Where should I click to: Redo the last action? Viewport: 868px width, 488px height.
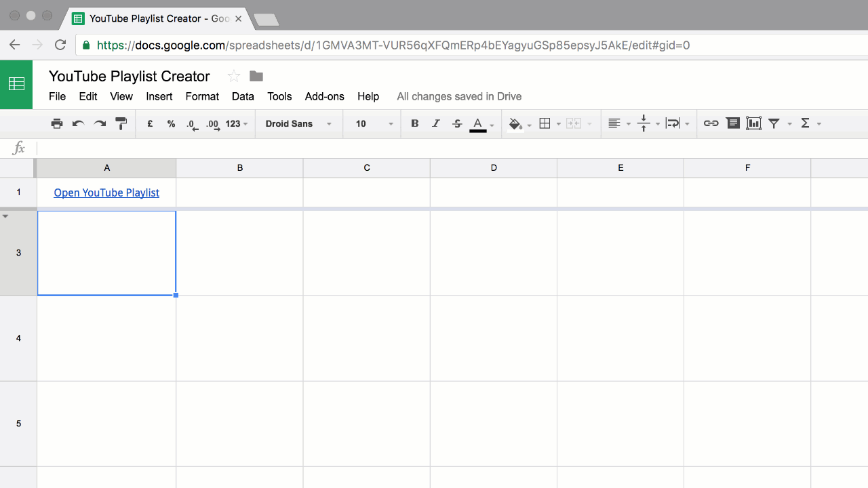coord(100,123)
